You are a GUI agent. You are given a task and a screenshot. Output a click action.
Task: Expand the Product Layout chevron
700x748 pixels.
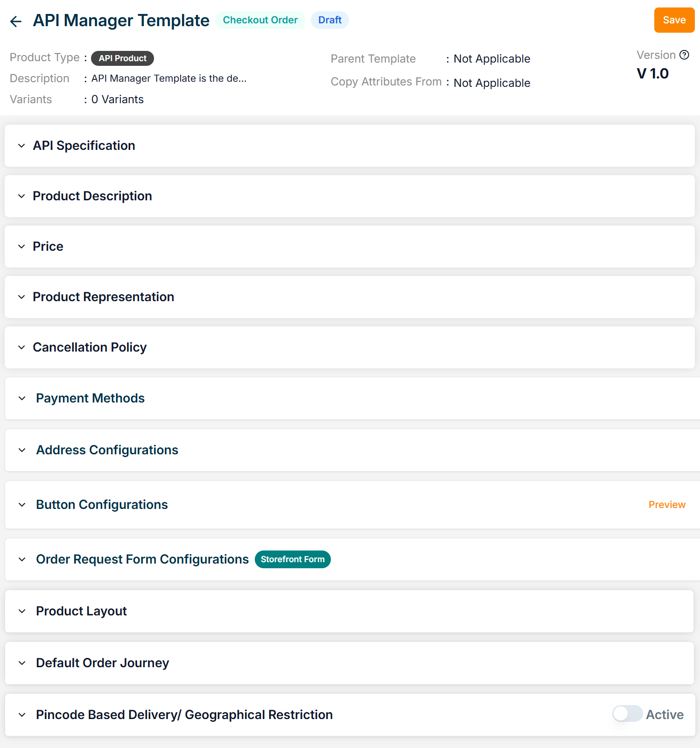click(22, 611)
